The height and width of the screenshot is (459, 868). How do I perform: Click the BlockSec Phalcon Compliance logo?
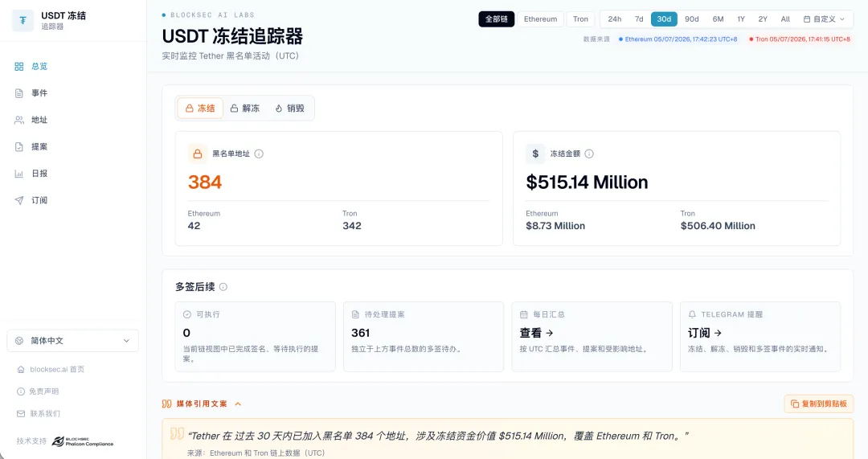tap(83, 441)
